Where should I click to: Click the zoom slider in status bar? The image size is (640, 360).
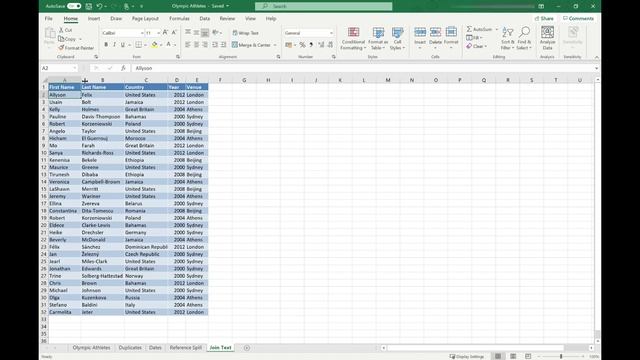coord(561,356)
